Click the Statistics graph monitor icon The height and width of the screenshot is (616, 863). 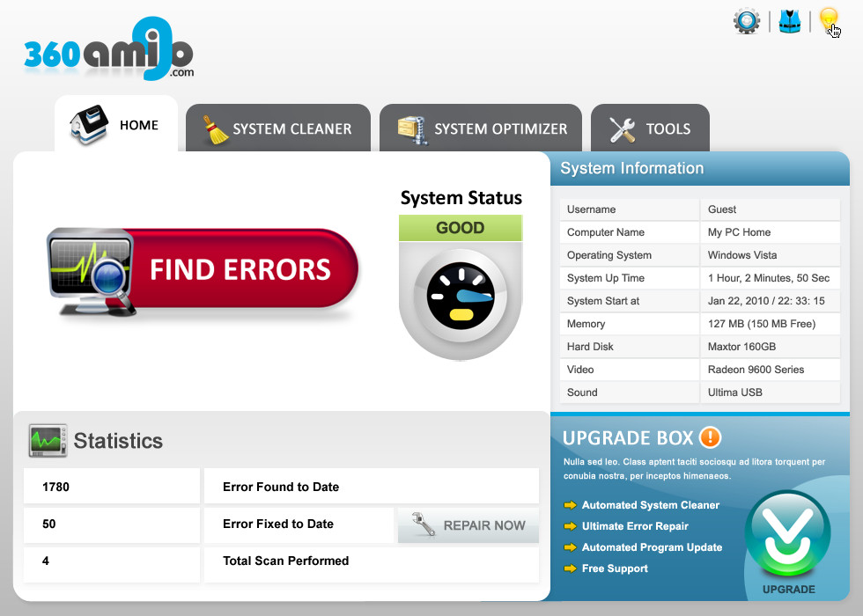coord(48,441)
